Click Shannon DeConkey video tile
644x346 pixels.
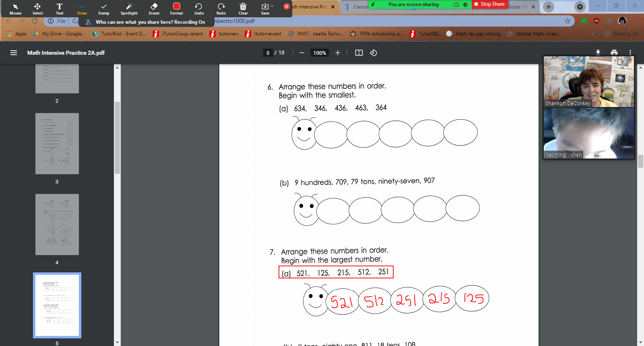click(588, 81)
